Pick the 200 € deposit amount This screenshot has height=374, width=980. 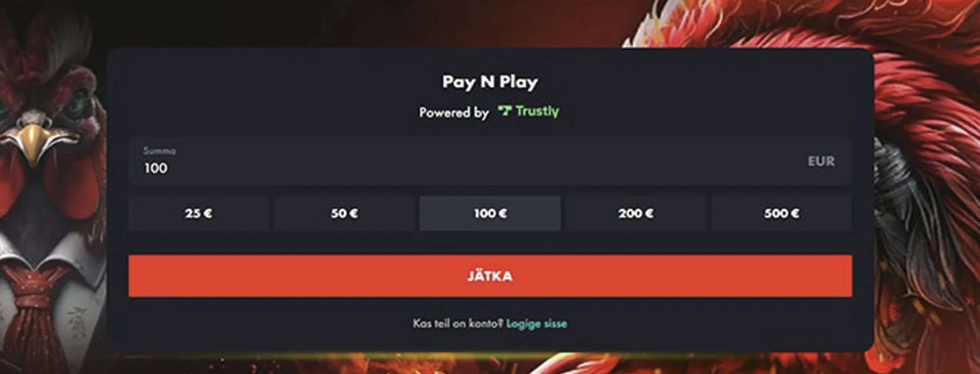point(636,213)
